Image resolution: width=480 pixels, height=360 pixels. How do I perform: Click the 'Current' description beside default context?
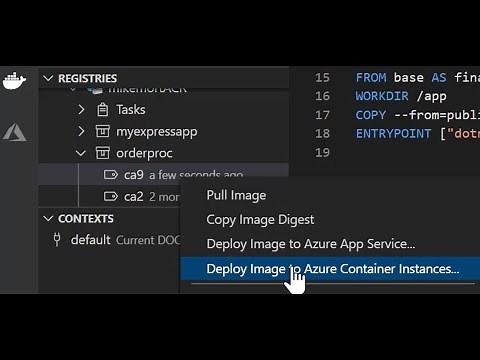(x=135, y=240)
